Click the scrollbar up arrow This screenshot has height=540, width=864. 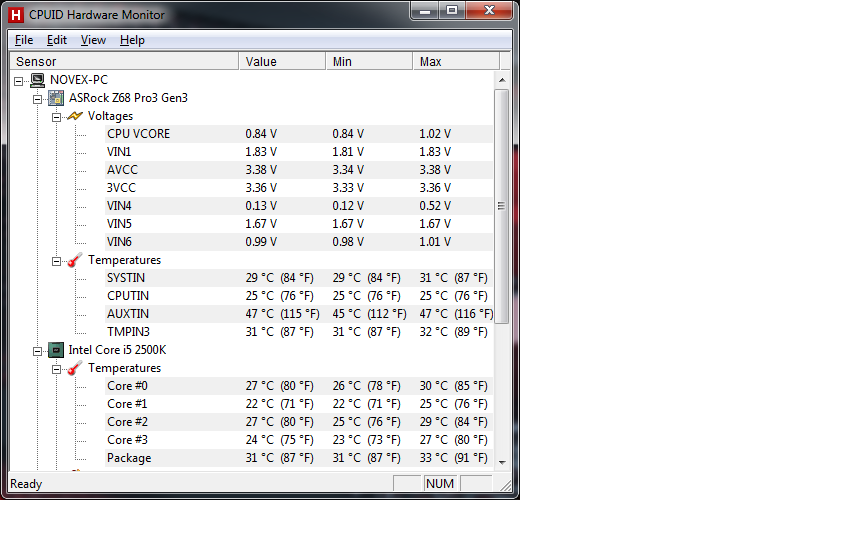coord(501,80)
